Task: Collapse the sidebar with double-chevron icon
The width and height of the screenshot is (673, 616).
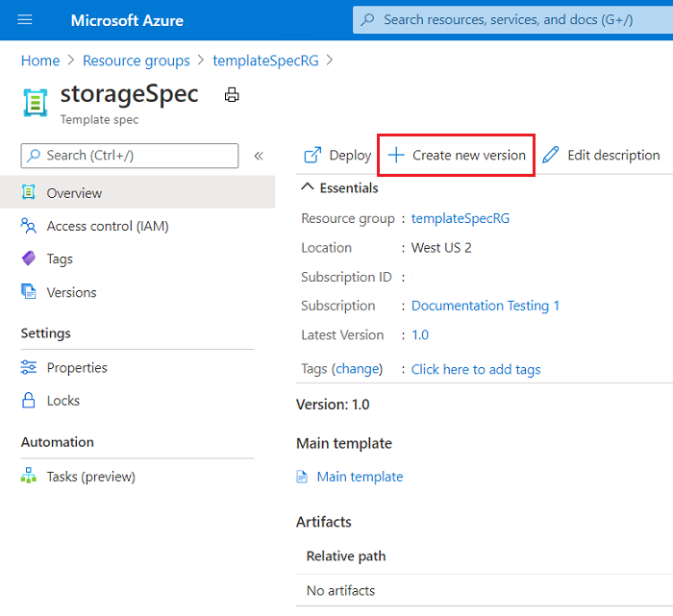Action: click(259, 156)
